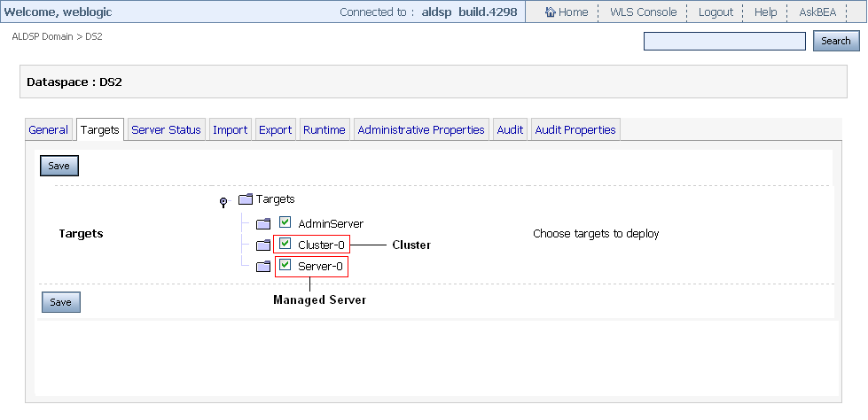
Task: Click the lower Save button
Action: pyautogui.click(x=61, y=302)
